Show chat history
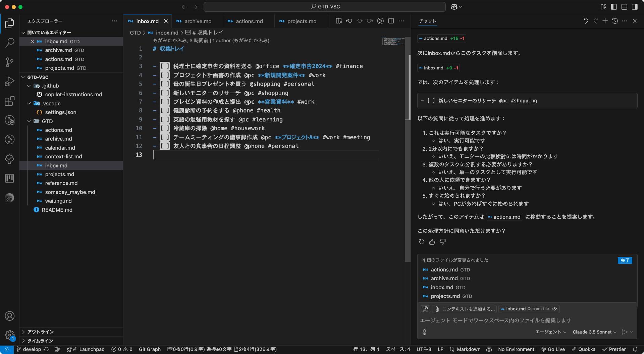Viewport: 644px width, 354px height. [x=615, y=21]
